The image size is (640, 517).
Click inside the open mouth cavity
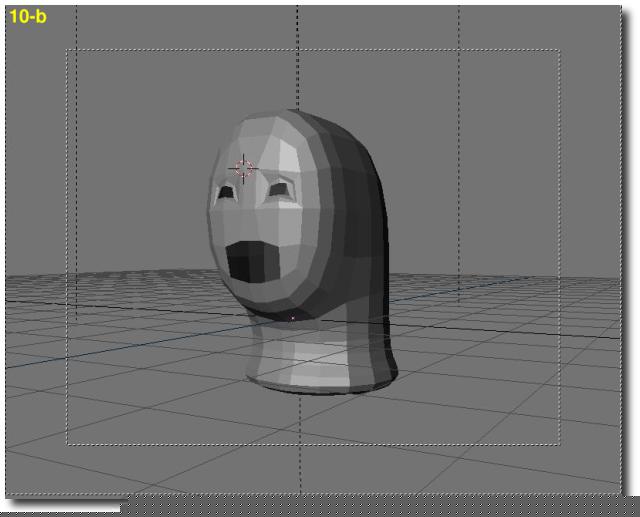point(245,263)
